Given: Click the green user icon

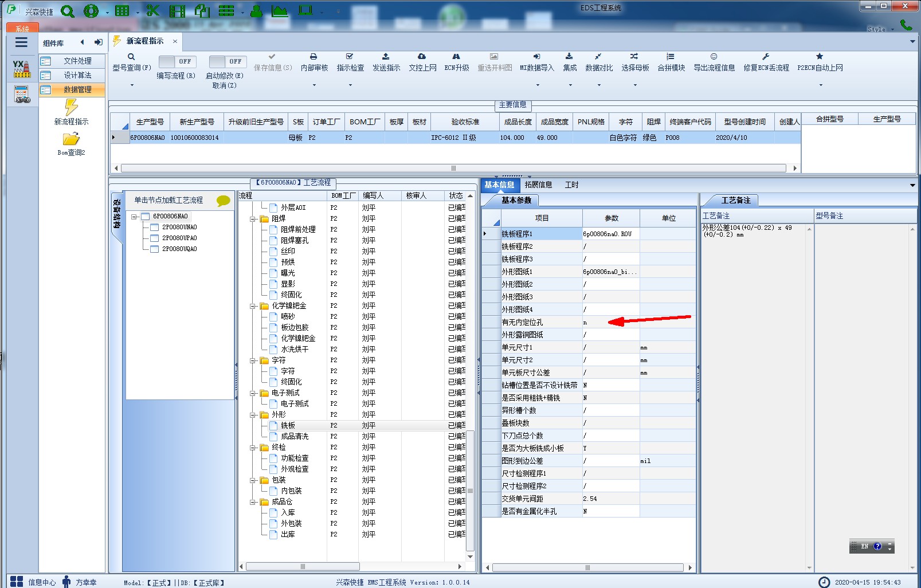Looking at the screenshot, I should pyautogui.click(x=257, y=11).
